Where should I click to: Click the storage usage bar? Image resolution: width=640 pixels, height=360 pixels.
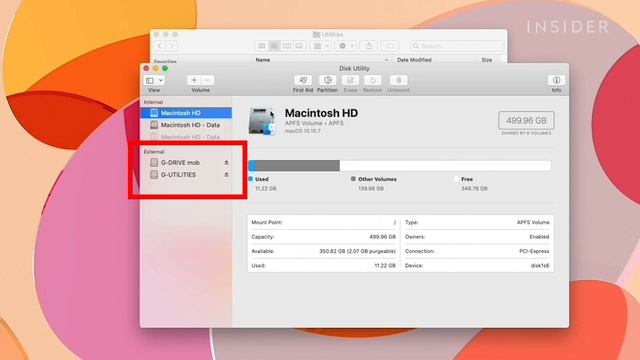point(400,165)
